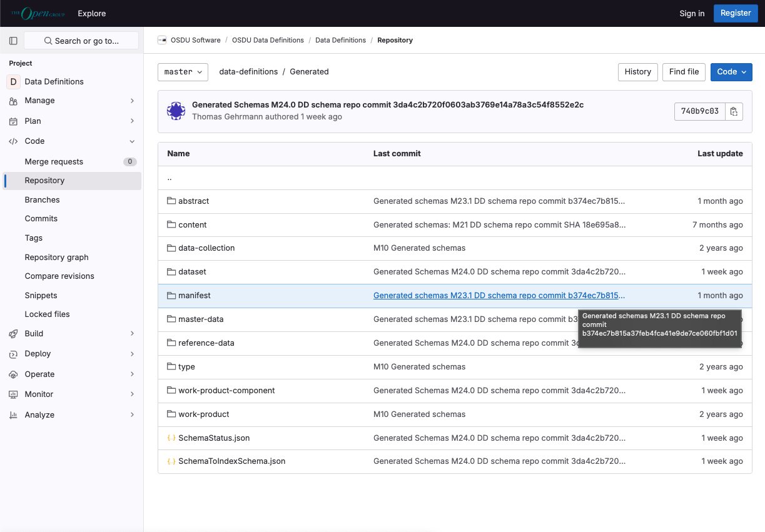765x532 pixels.
Task: Click the abstract folder icon
Action: pos(171,201)
